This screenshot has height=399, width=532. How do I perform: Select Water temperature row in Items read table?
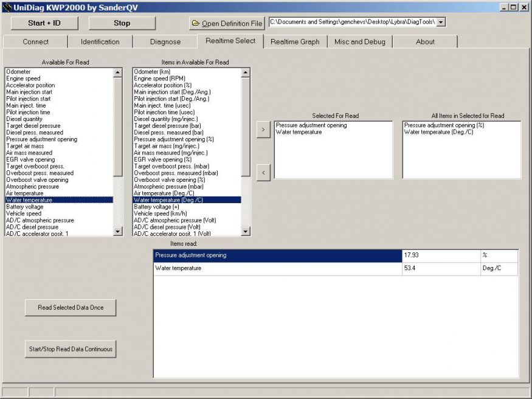tap(277, 268)
